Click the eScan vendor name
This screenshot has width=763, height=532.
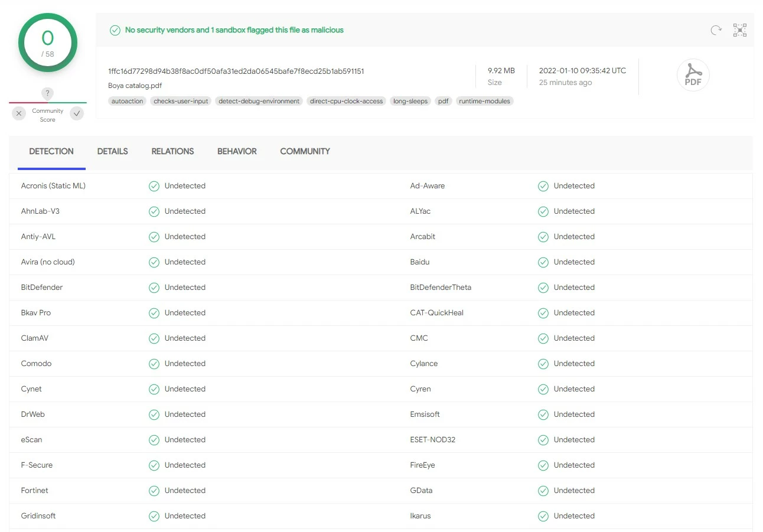point(31,440)
